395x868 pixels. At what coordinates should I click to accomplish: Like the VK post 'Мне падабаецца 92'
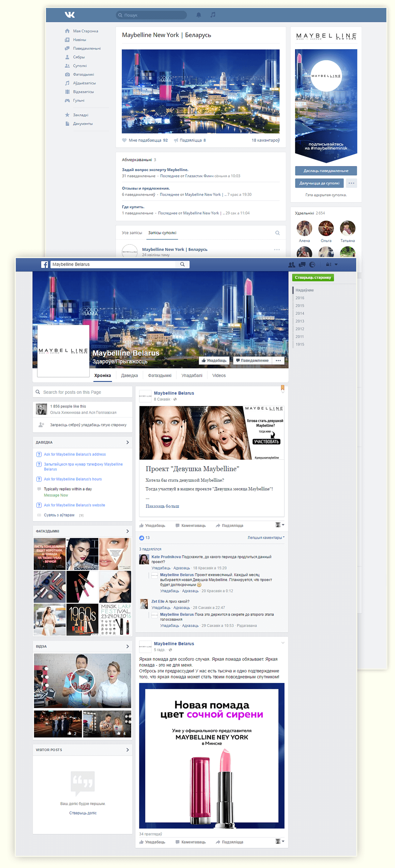(x=145, y=140)
